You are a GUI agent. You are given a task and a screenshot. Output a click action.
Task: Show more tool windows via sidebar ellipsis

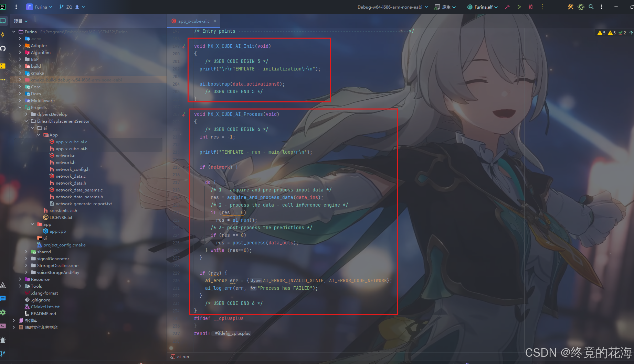click(x=3, y=79)
